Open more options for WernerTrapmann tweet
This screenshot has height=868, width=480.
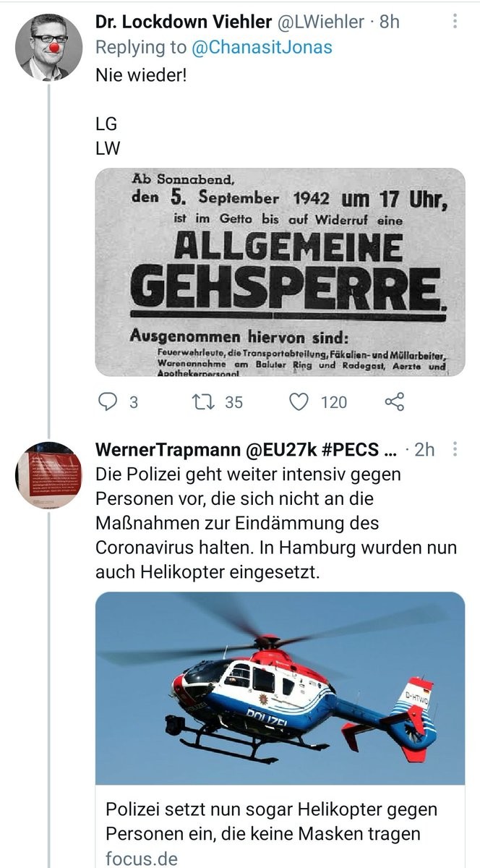coord(455,449)
